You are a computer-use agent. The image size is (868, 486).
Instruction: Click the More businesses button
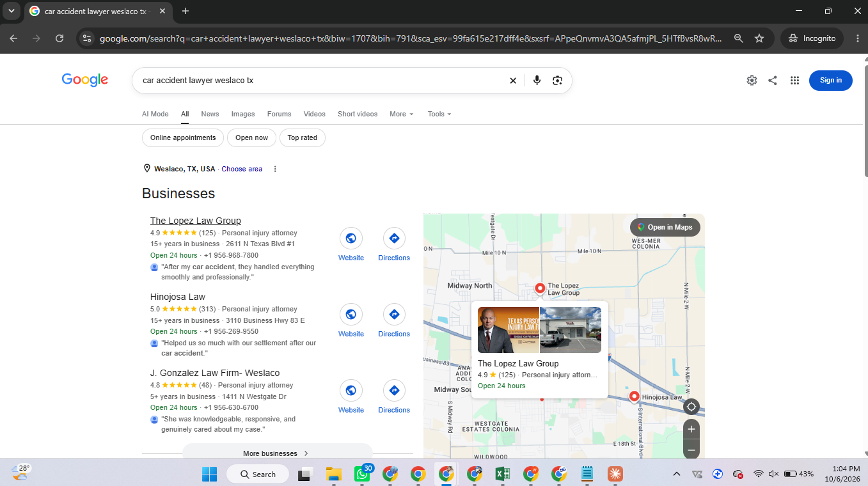click(277, 452)
